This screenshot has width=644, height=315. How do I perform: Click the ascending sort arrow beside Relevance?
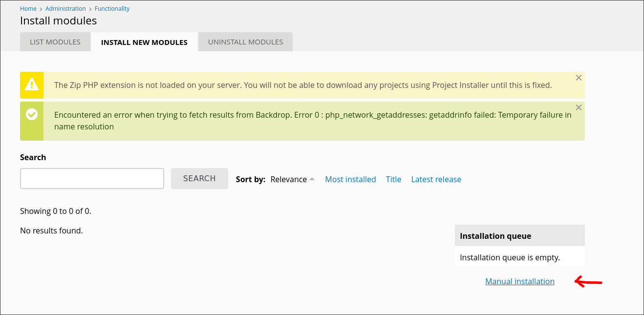312,179
